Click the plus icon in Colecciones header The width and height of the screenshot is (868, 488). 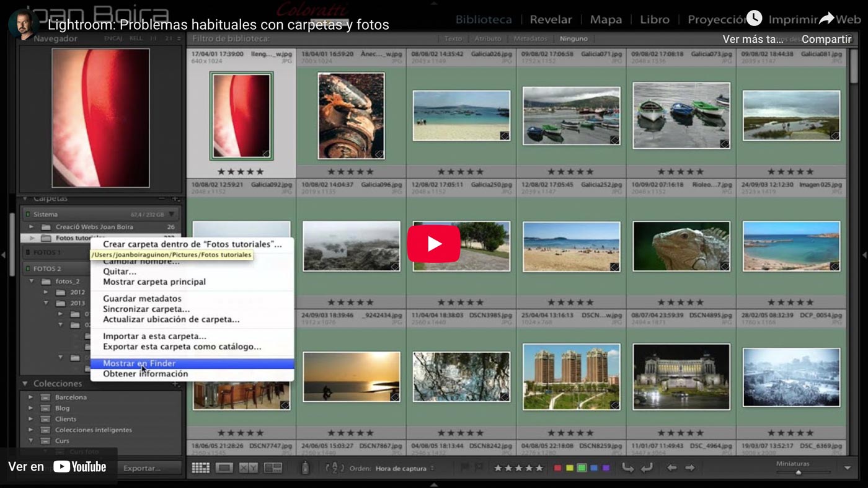click(x=175, y=384)
